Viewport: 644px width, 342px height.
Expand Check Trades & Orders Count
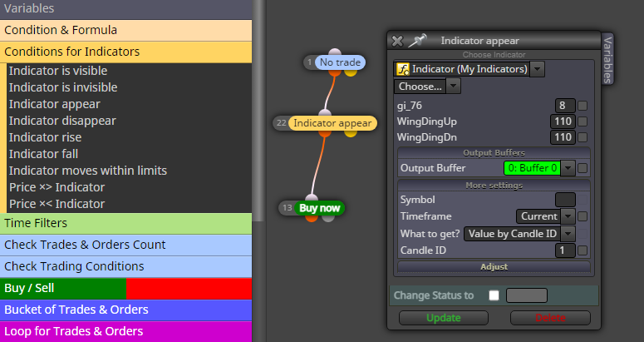tap(125, 245)
